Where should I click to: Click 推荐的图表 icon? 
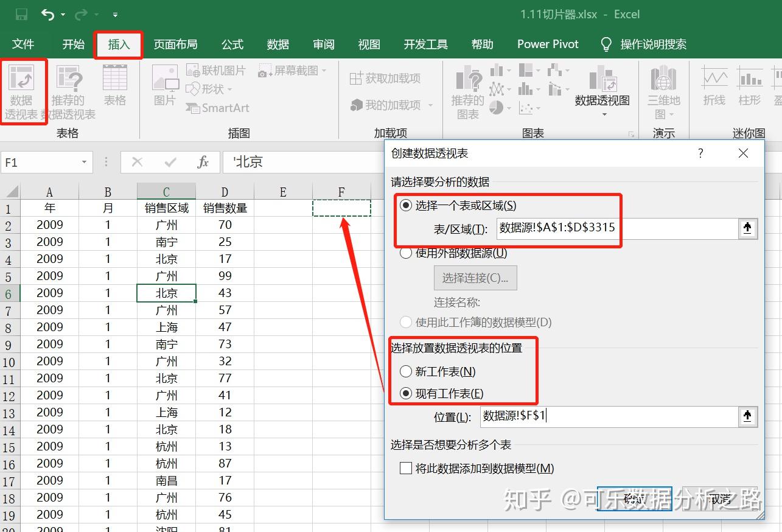click(468, 91)
